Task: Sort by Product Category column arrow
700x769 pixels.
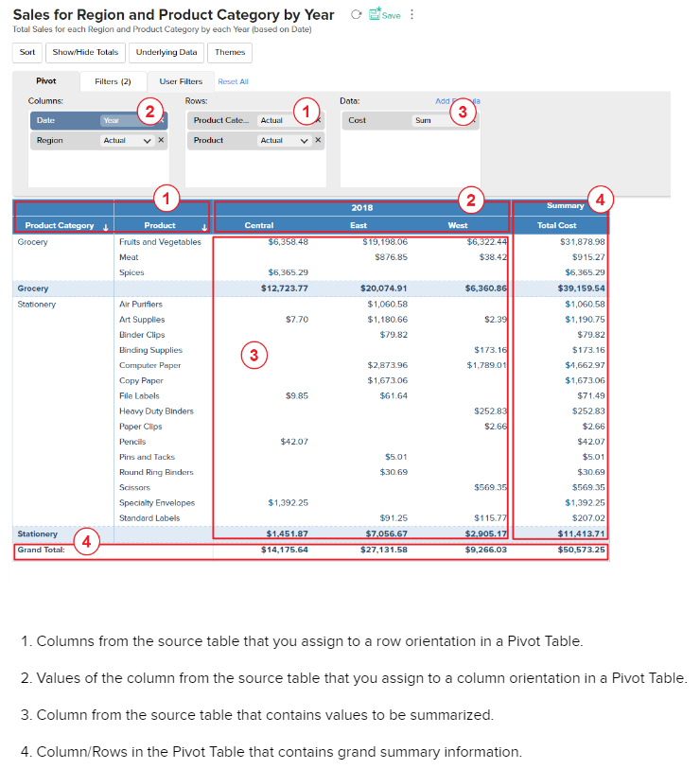Action: click(105, 227)
